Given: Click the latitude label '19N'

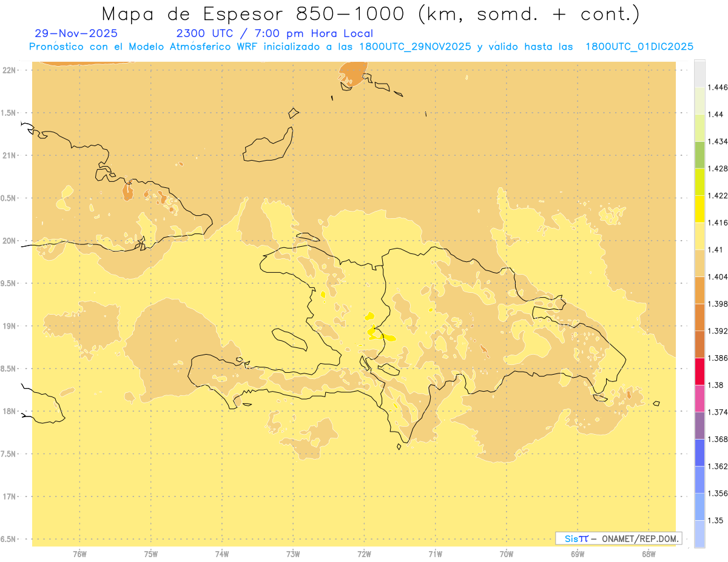Looking at the screenshot, I should click(10, 326).
